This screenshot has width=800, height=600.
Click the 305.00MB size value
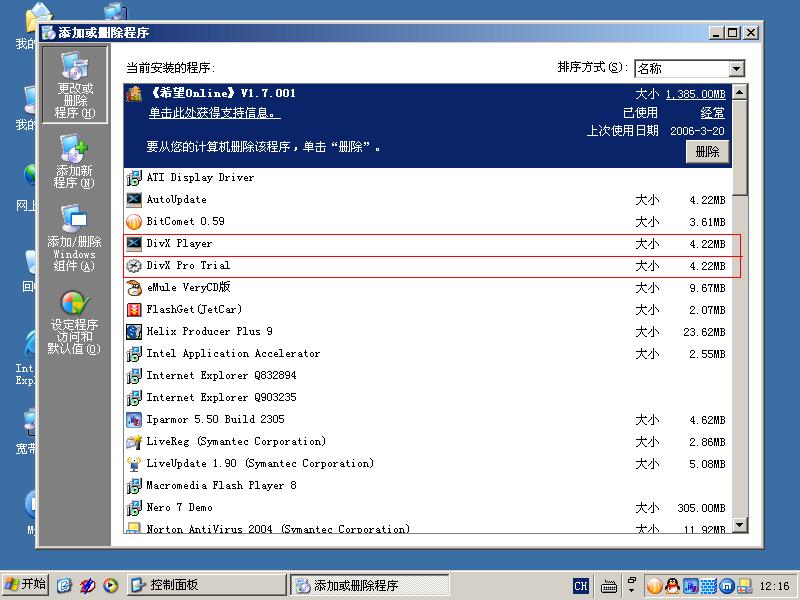701,508
